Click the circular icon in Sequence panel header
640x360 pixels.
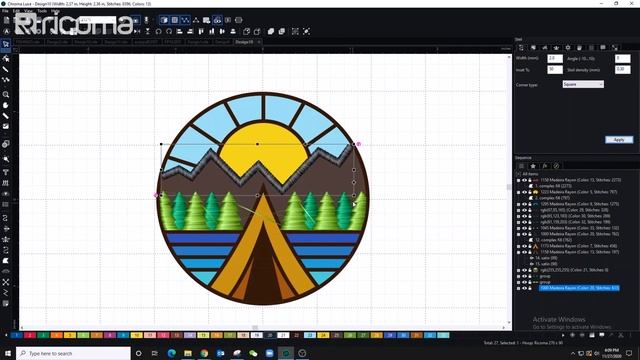(556, 166)
